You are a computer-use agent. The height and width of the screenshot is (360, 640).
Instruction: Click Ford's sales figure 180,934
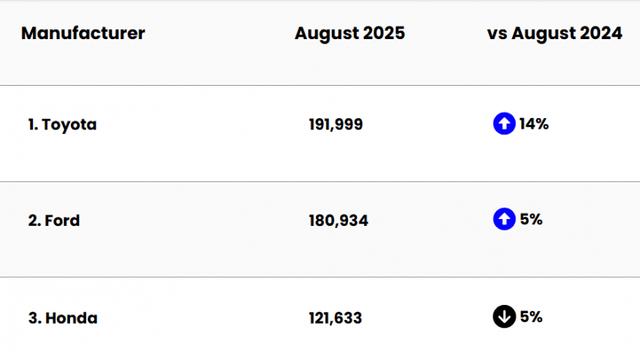click(x=338, y=221)
